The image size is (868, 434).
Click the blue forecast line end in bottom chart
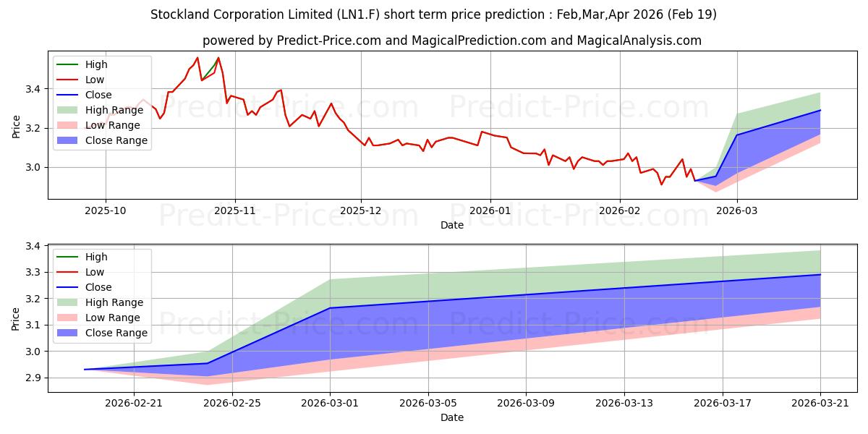click(820, 274)
